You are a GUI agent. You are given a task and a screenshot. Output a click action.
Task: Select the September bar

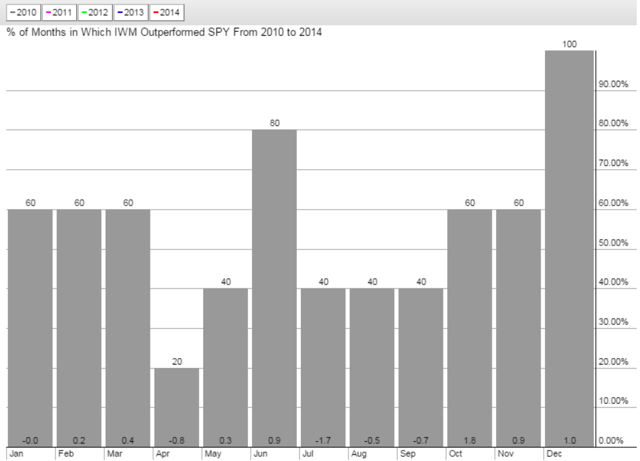(421, 367)
